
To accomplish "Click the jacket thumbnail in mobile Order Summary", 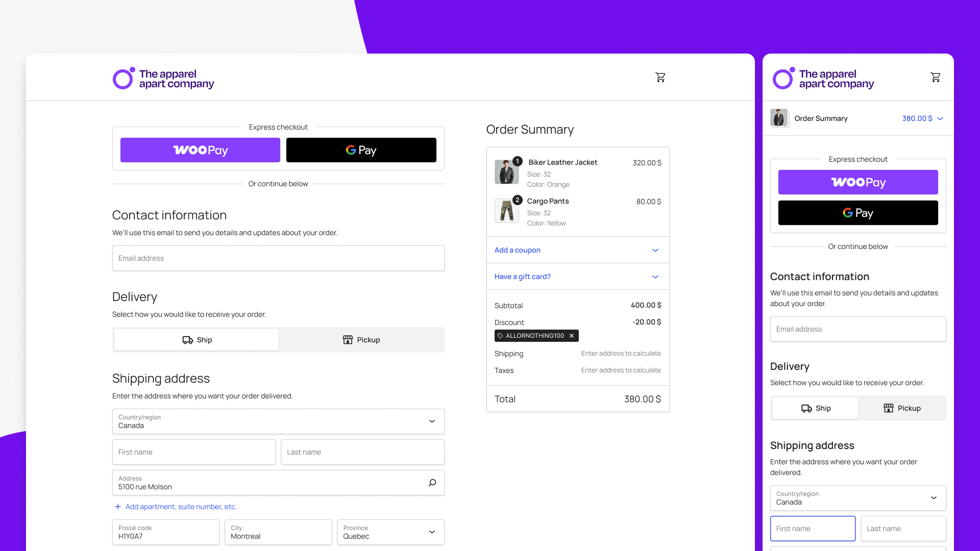I will tap(779, 118).
